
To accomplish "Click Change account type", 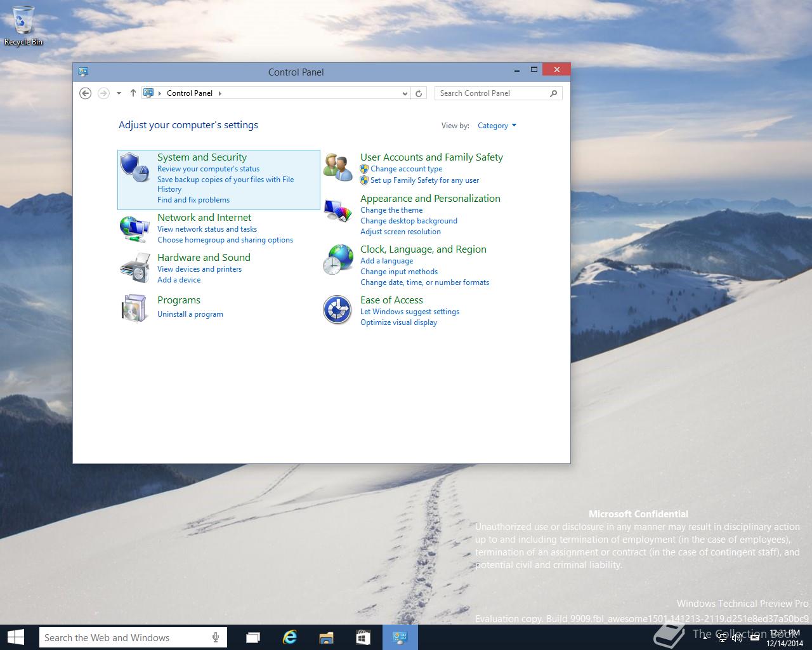I will pyautogui.click(x=406, y=169).
